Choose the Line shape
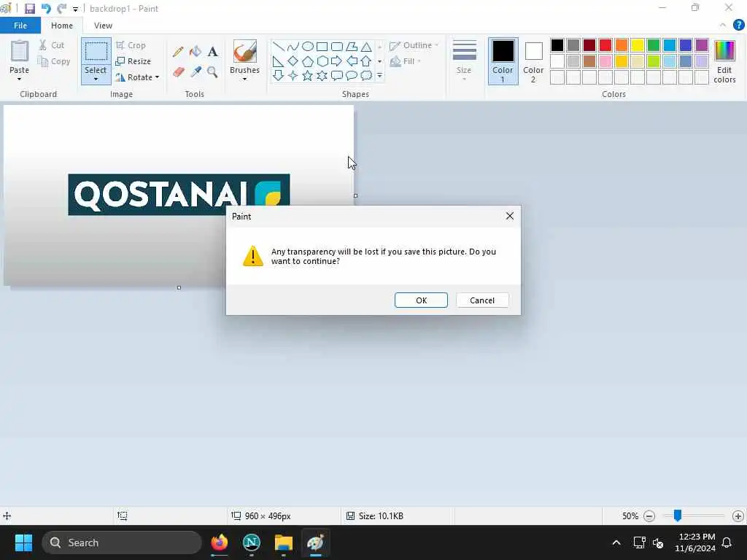This screenshot has height=560, width=747. point(279,46)
